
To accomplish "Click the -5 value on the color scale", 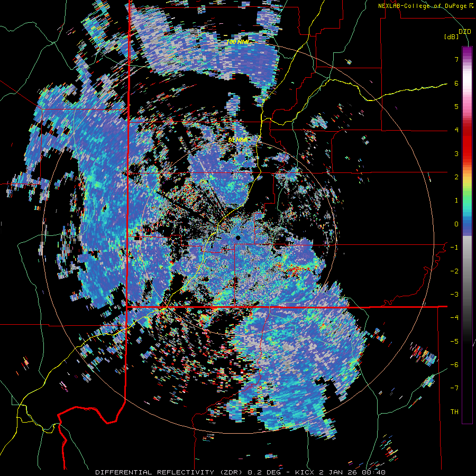I will 454,342.
